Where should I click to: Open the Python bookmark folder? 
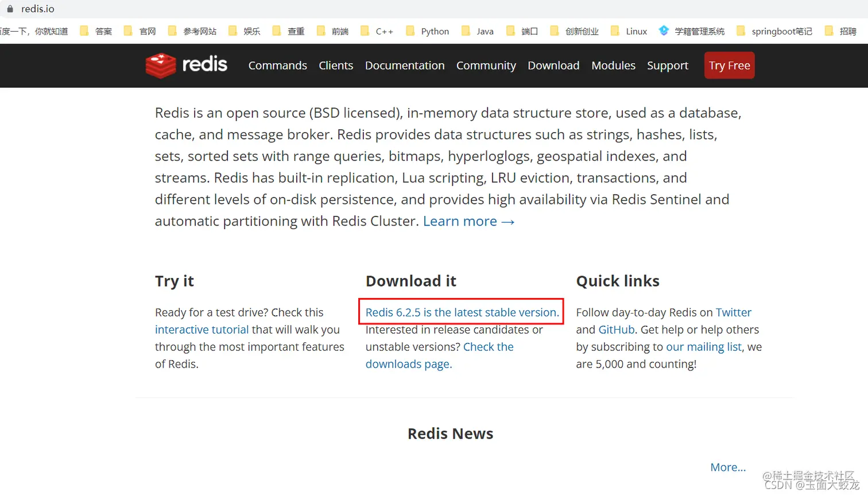coord(428,31)
